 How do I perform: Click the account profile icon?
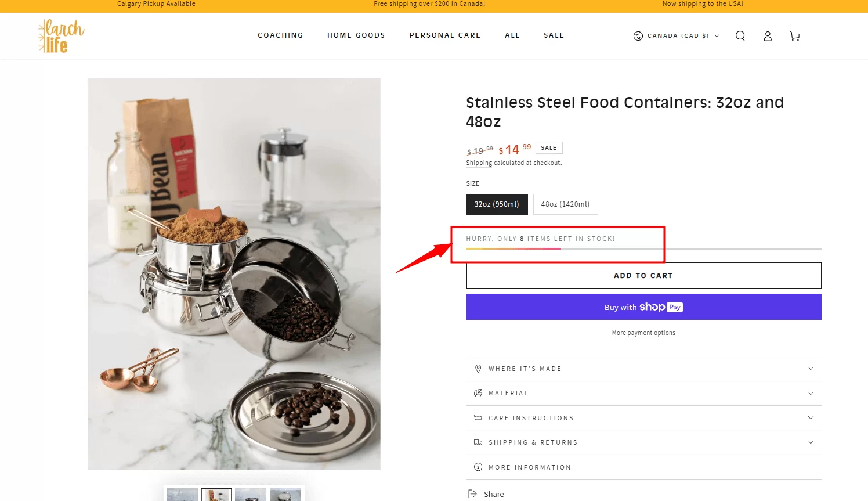tap(767, 35)
